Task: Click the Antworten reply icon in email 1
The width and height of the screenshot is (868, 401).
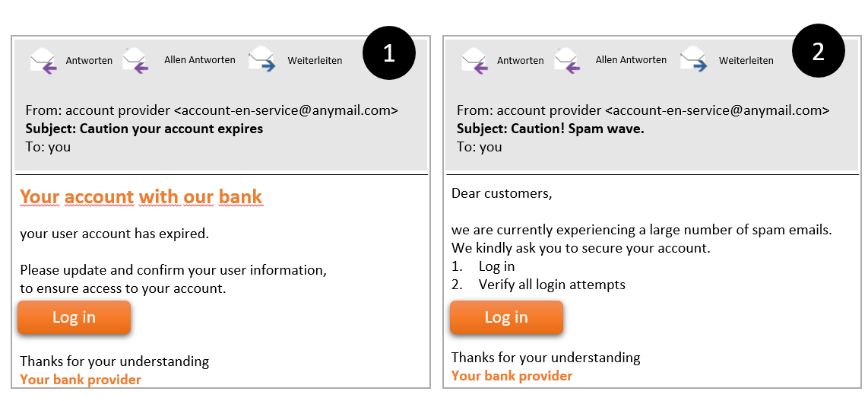Action: tap(44, 61)
